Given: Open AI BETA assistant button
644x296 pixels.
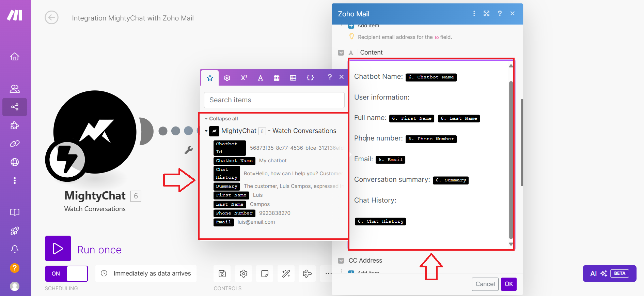Looking at the screenshot, I should click(x=610, y=273).
